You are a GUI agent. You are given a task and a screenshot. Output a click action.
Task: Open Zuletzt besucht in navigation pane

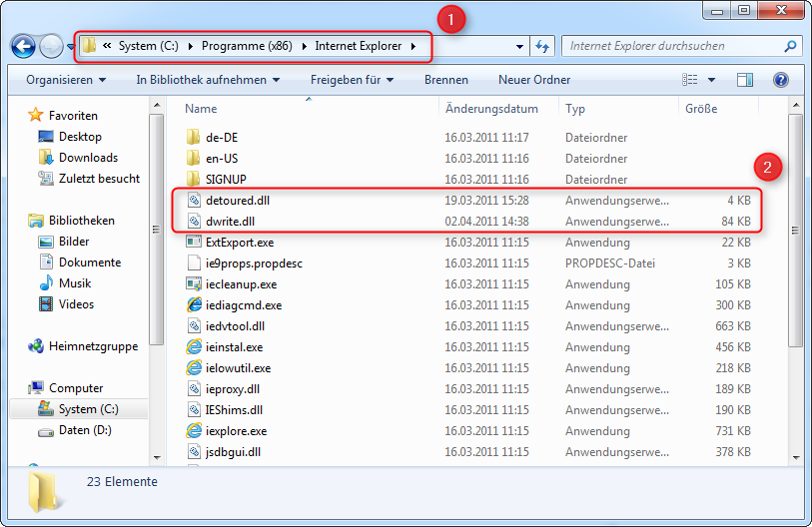pyautogui.click(x=99, y=179)
